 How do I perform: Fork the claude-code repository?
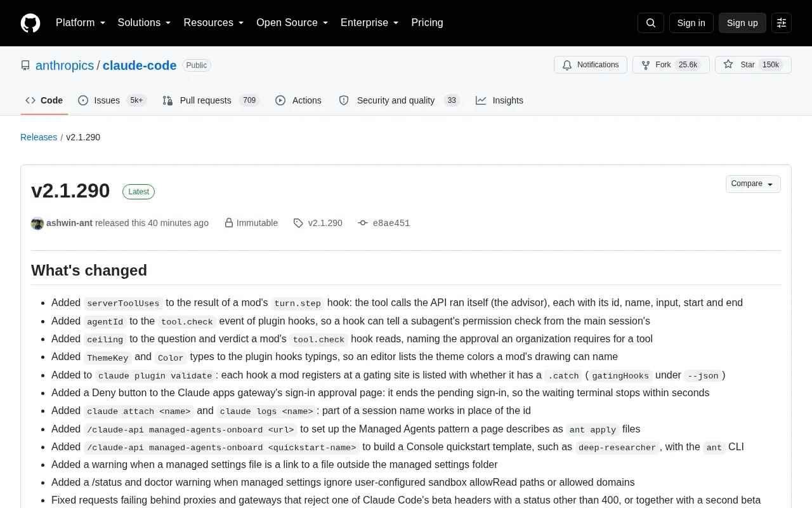[x=671, y=65]
